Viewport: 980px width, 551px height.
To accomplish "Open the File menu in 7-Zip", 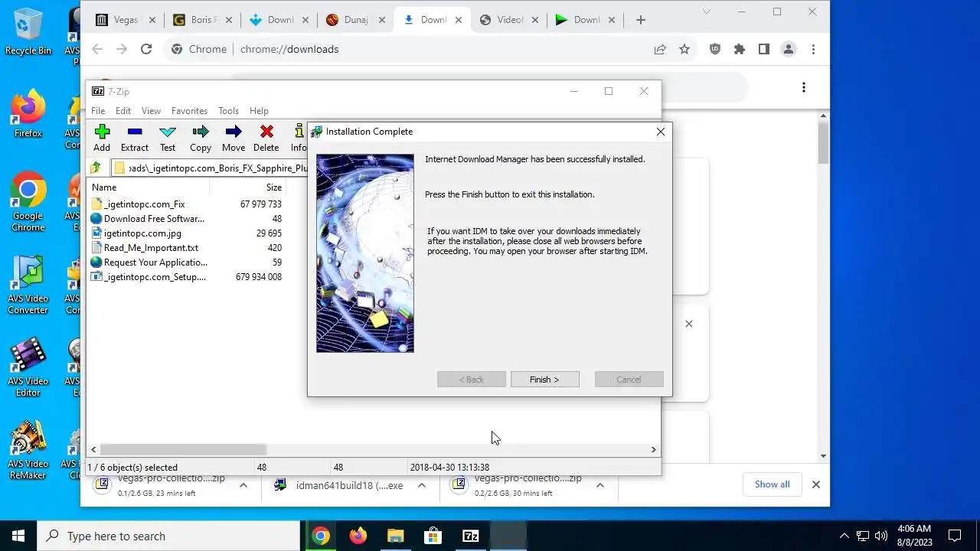I will point(98,111).
